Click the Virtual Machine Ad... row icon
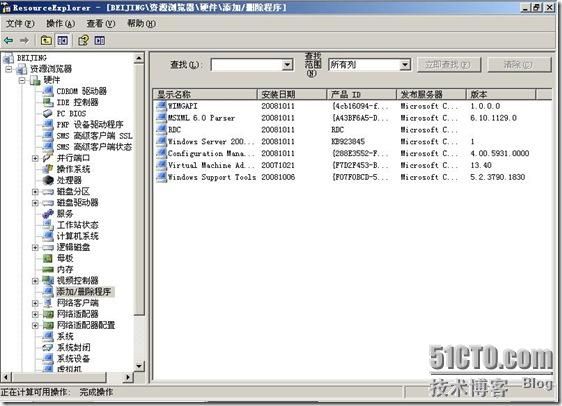562x406 pixels. (161, 165)
